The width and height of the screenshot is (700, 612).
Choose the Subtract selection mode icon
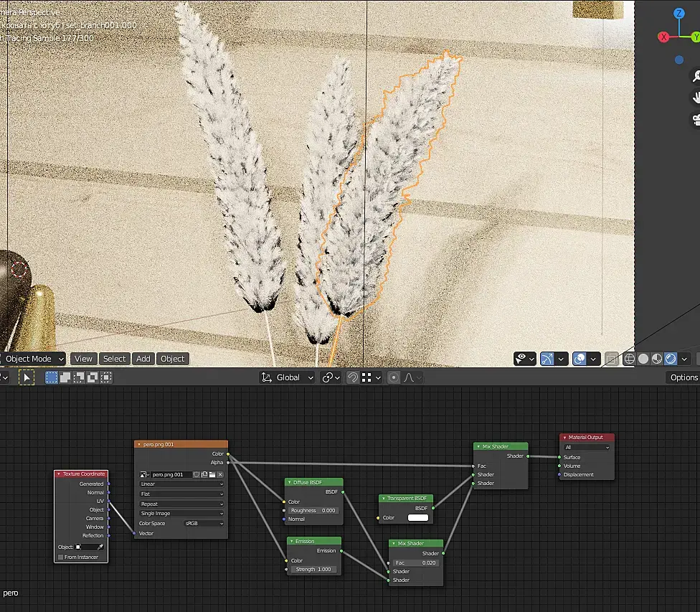coord(79,378)
